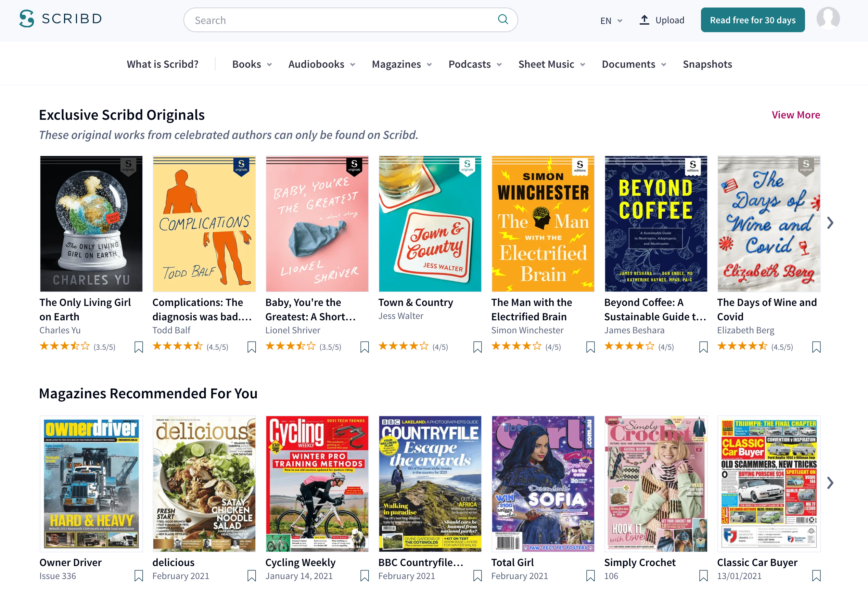
Task: Click the Upload icon
Action: (644, 20)
